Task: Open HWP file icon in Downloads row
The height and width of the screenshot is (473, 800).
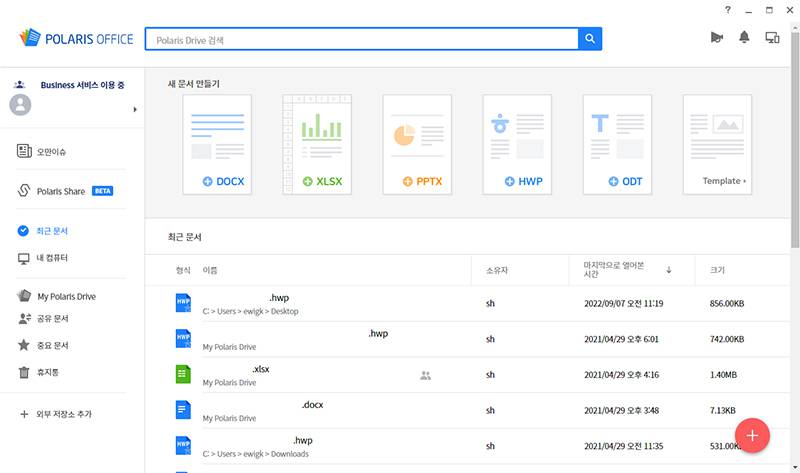Action: coord(183,445)
